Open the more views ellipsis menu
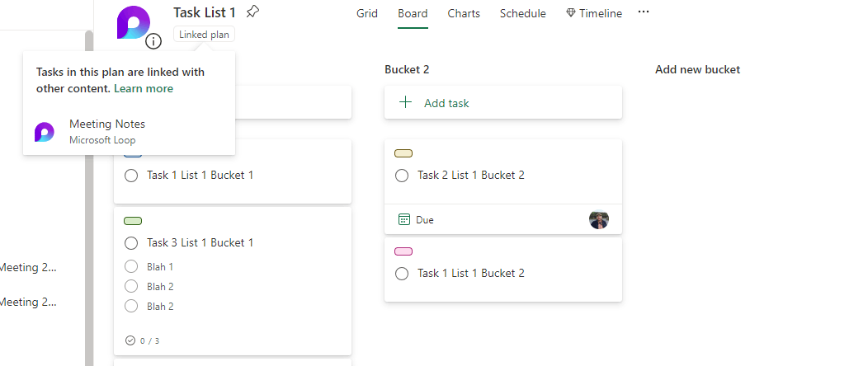 644,13
